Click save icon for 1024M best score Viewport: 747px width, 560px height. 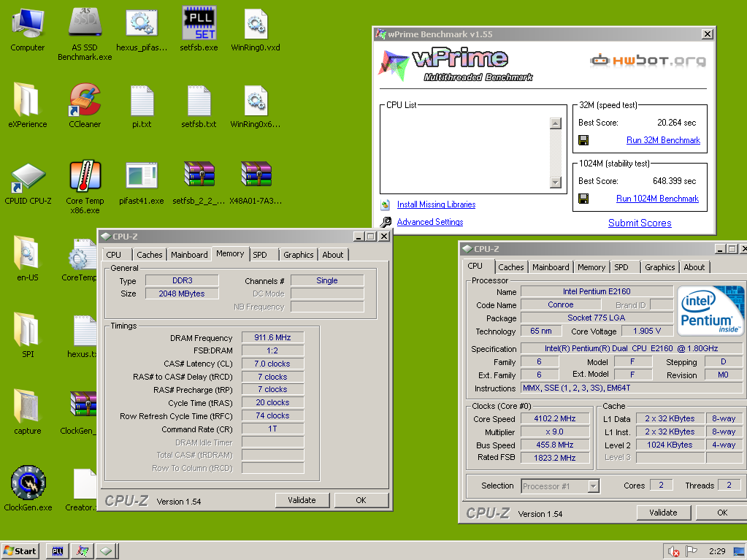(x=583, y=199)
